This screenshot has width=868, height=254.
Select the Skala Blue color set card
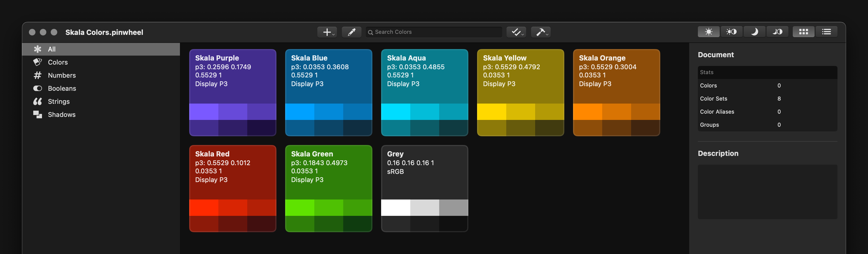point(328,93)
